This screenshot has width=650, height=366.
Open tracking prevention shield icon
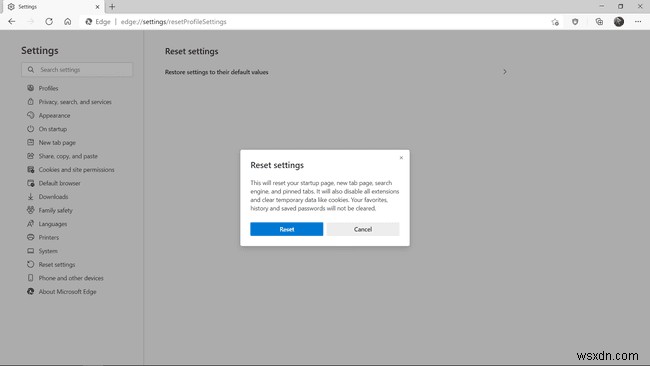[x=575, y=22]
